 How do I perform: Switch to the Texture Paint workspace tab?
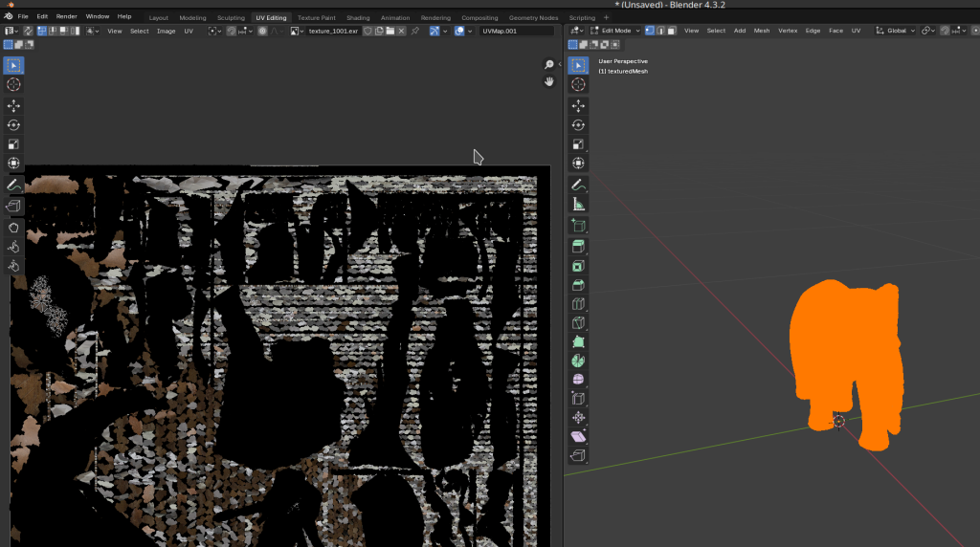click(x=316, y=17)
